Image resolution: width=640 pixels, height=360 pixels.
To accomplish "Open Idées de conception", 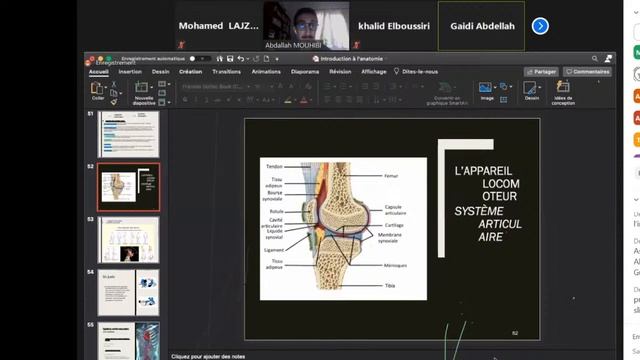I will (x=563, y=92).
